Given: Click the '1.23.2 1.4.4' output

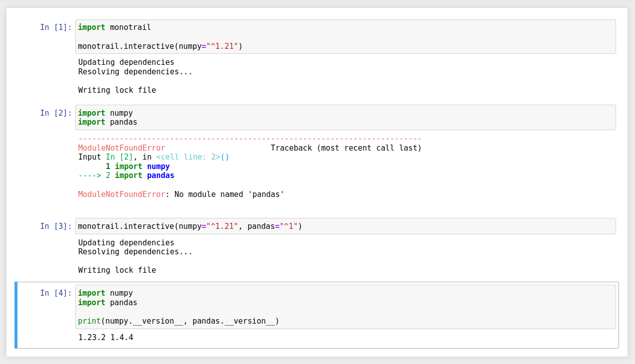Looking at the screenshot, I should click(106, 338).
